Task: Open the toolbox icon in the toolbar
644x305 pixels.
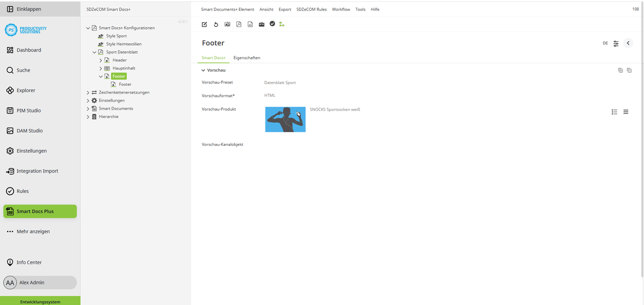Action: click(x=262, y=24)
